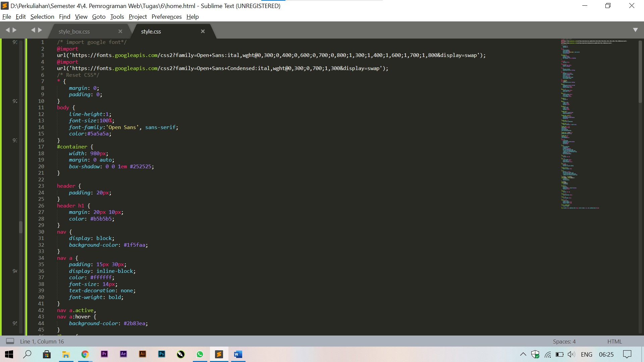Open Adobe After Effects from the taskbar
This screenshot has width=644, height=362.
point(123,354)
